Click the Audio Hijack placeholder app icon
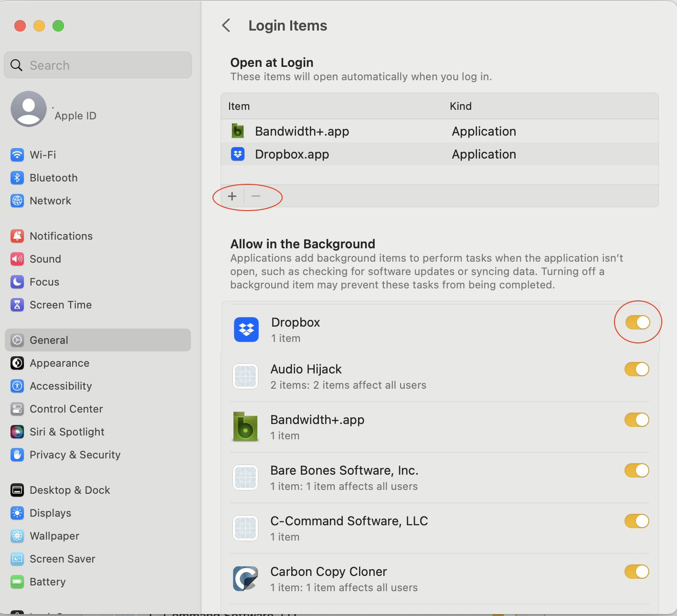This screenshot has height=616, width=677. [245, 376]
